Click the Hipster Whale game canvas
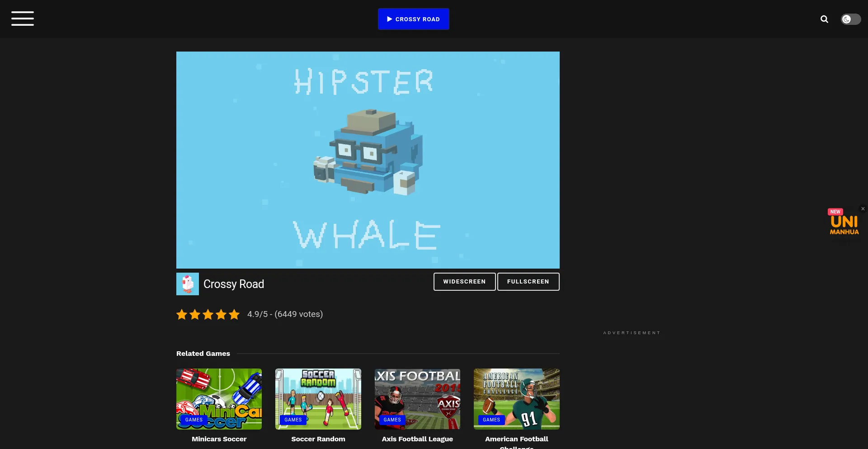Image resolution: width=868 pixels, height=449 pixels. (x=368, y=160)
